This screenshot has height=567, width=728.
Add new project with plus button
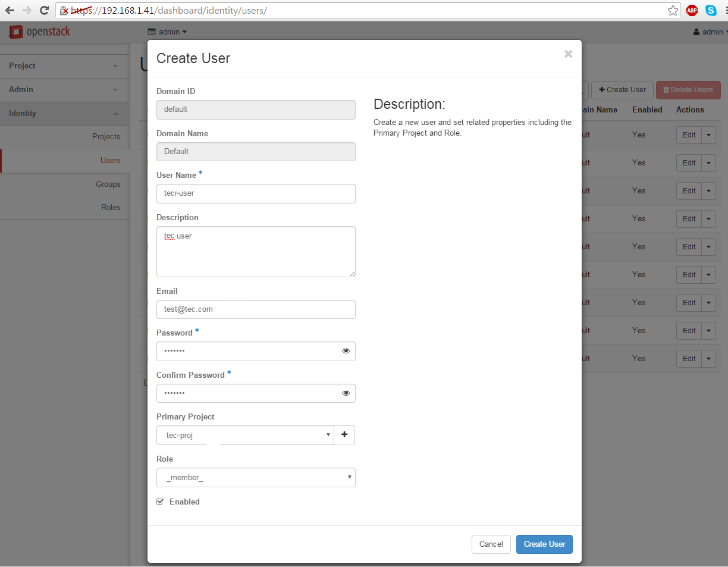tap(344, 435)
